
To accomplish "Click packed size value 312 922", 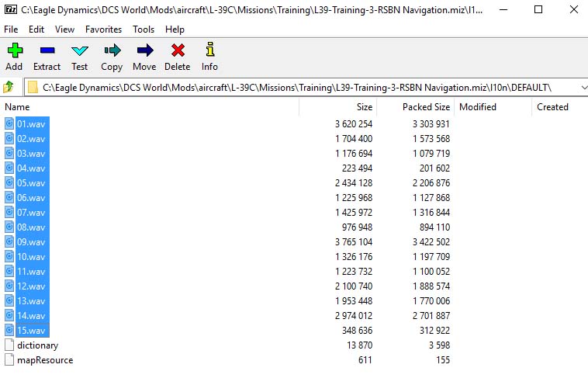I will click(x=434, y=330).
